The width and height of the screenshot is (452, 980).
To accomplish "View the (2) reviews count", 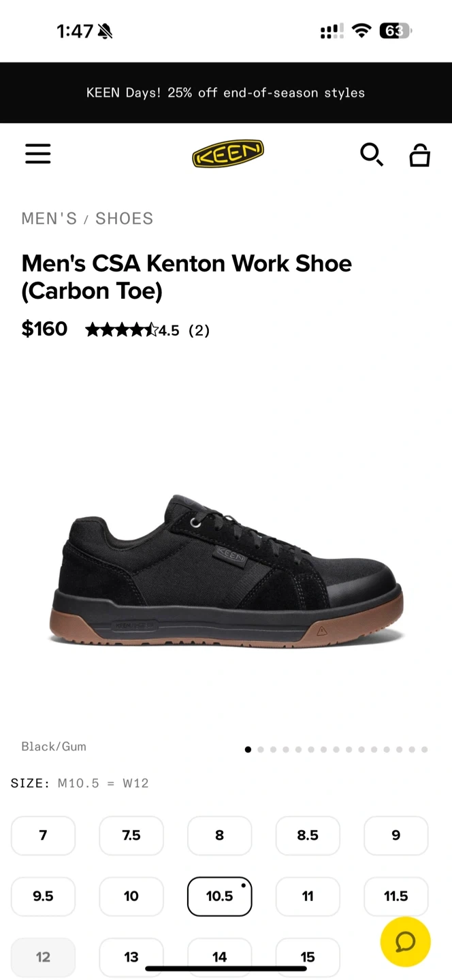I will pyautogui.click(x=199, y=330).
